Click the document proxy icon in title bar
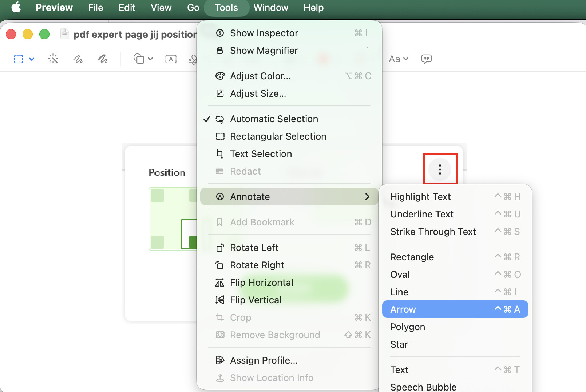The height and width of the screenshot is (392, 586). coord(65,34)
